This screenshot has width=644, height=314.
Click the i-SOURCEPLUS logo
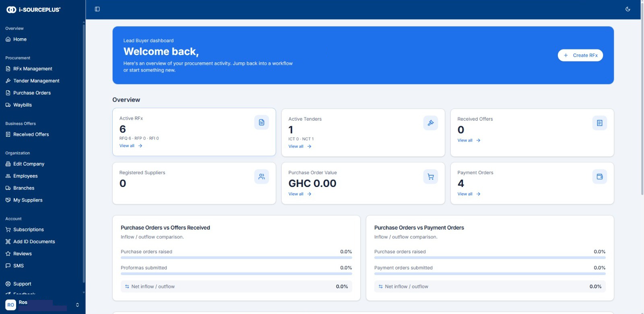pos(33,10)
